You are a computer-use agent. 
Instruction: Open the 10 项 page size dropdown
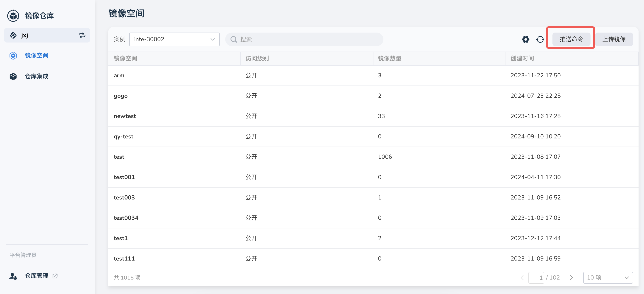coord(608,277)
